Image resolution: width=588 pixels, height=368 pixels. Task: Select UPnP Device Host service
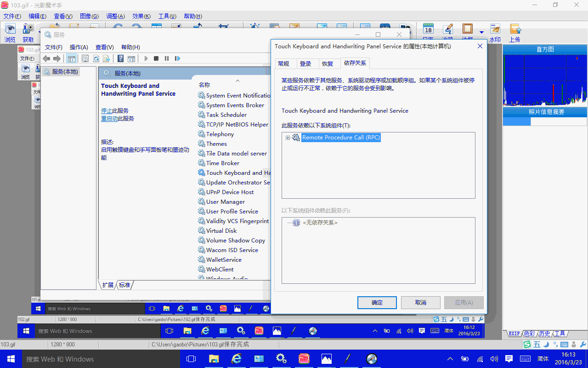[x=230, y=192]
